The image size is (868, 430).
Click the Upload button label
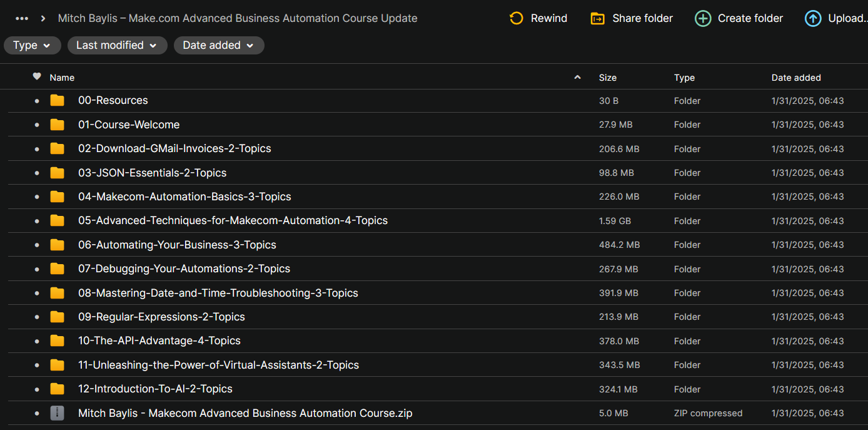[x=848, y=18]
